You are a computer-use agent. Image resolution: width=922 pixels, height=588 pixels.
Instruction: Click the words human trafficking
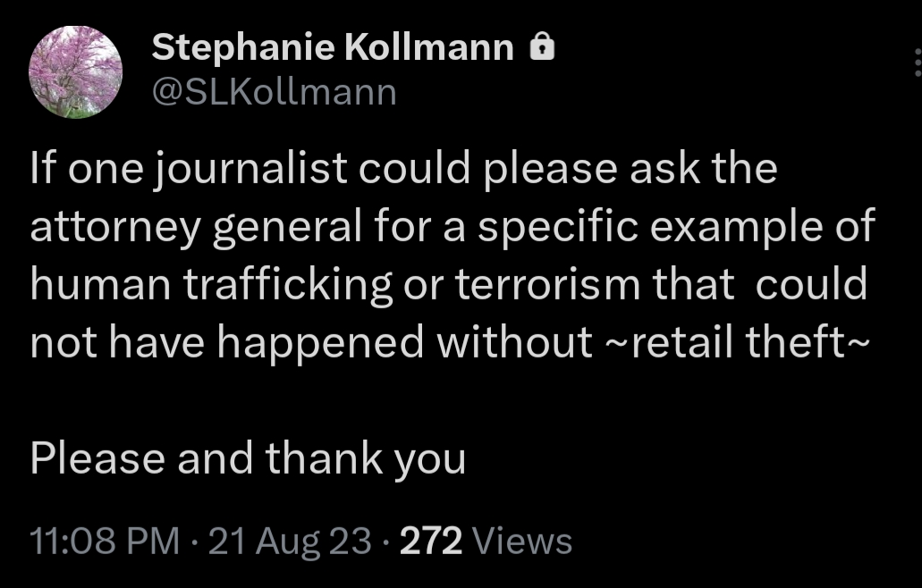click(x=210, y=285)
